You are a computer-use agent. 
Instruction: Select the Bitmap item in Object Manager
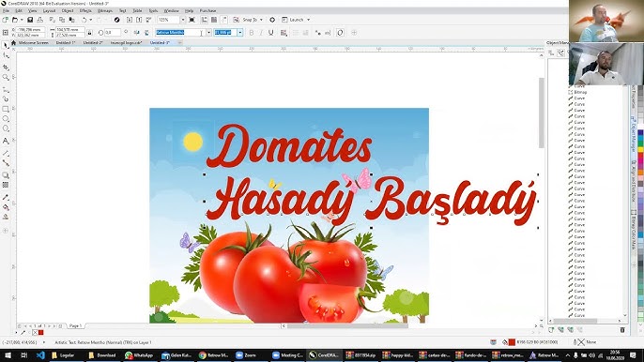click(580, 92)
